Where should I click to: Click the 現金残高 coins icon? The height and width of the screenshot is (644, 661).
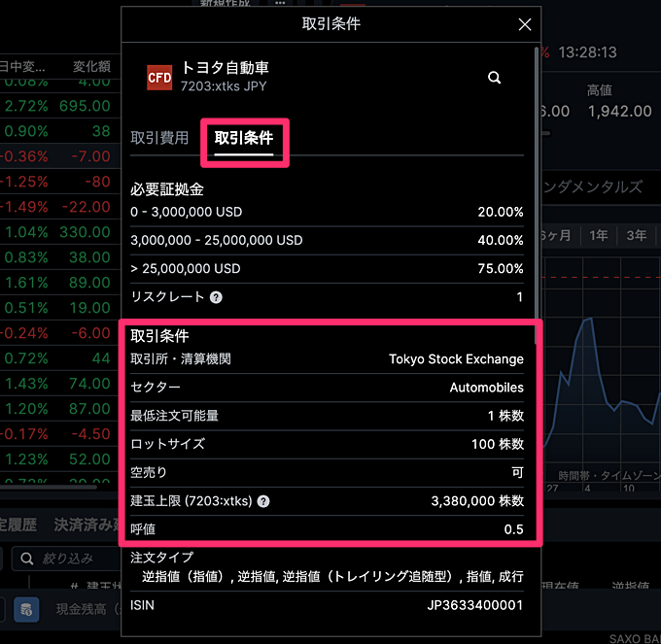click(26, 609)
